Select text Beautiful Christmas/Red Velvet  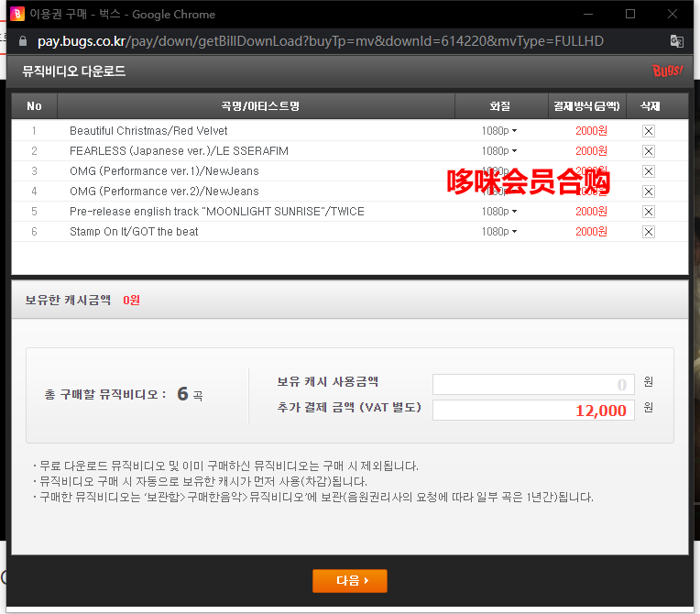click(x=148, y=131)
